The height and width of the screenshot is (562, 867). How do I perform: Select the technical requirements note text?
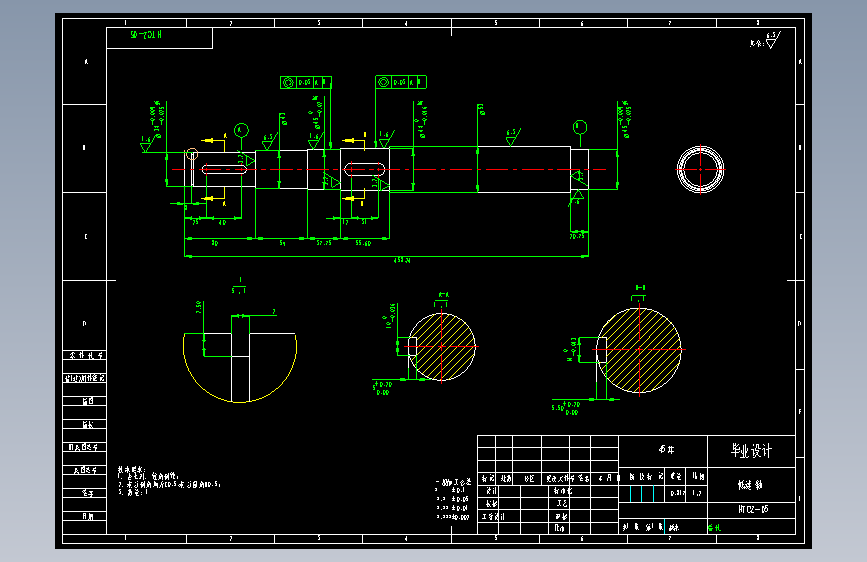click(x=169, y=481)
